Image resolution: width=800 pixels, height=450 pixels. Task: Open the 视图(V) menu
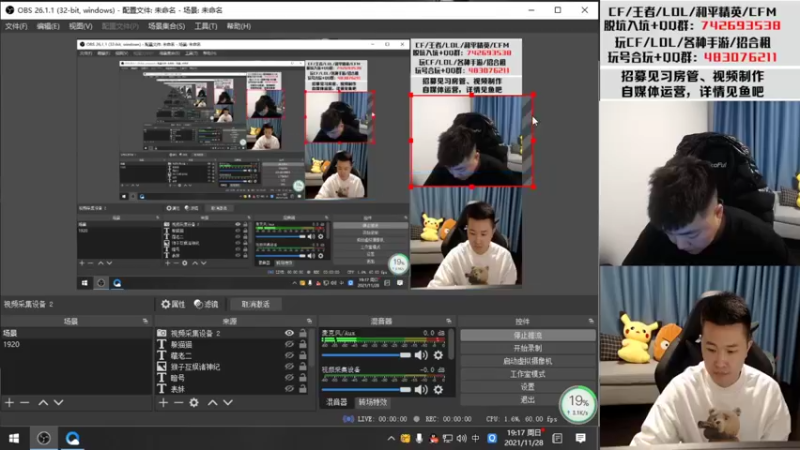click(81, 26)
